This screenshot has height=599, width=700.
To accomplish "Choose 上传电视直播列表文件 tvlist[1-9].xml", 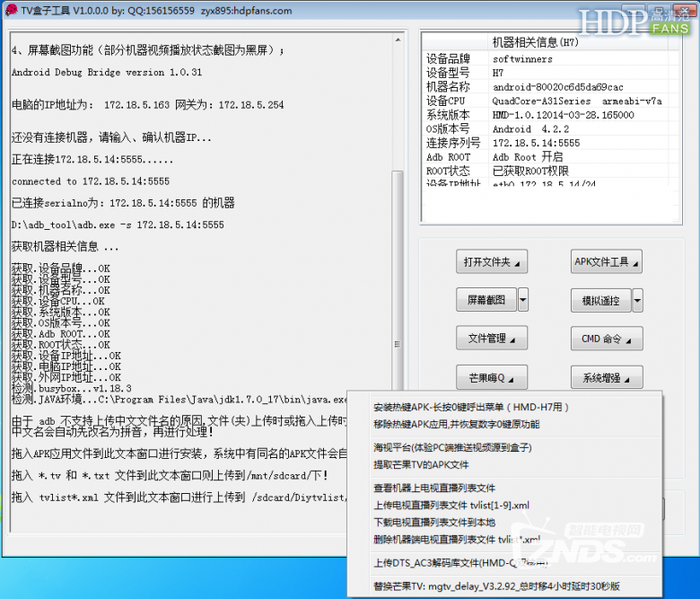I will 451,506.
